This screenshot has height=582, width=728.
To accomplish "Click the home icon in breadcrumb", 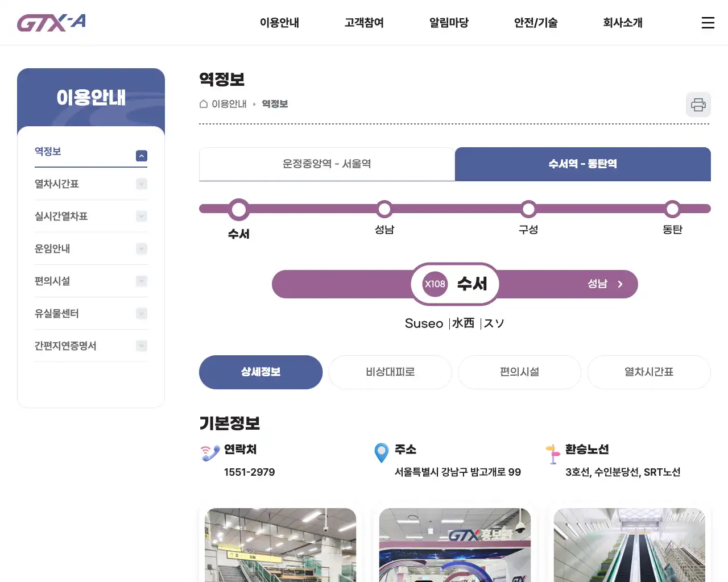I will (202, 104).
